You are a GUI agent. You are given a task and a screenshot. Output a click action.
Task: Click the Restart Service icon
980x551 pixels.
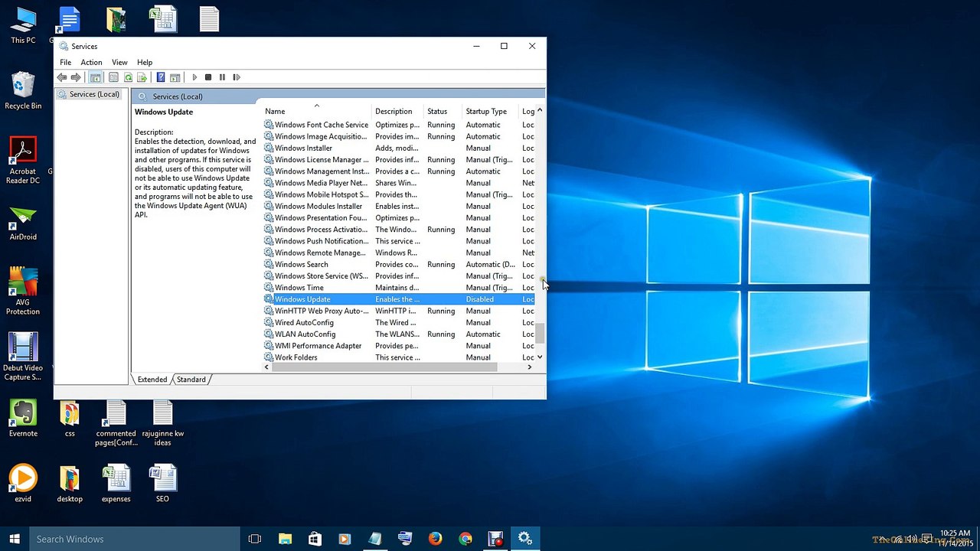coord(237,77)
